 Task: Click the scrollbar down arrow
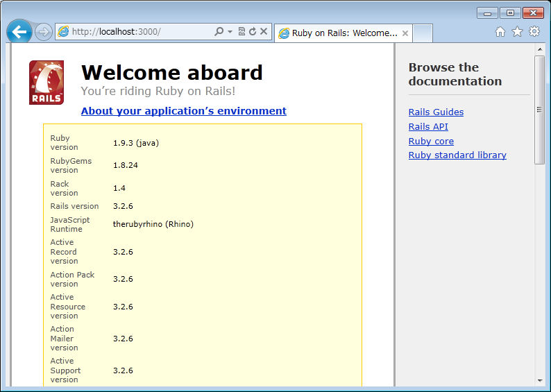[539, 381]
